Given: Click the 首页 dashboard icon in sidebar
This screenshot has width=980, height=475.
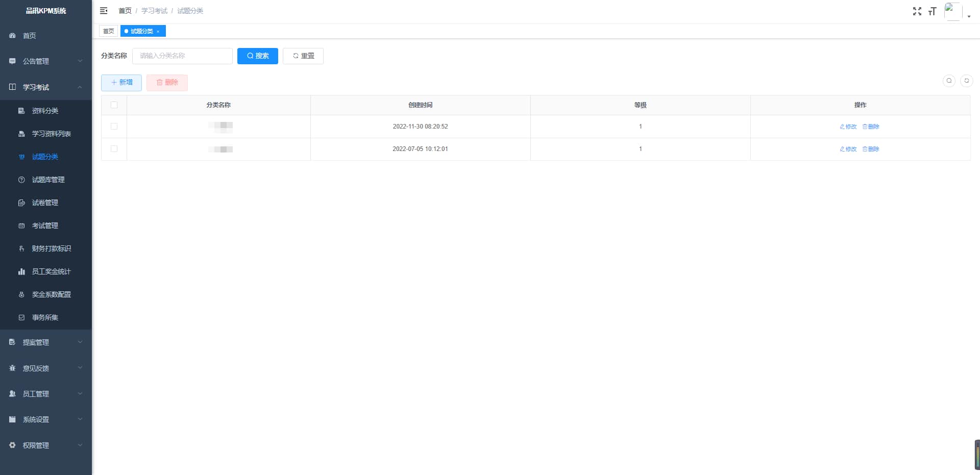Looking at the screenshot, I should (x=12, y=36).
